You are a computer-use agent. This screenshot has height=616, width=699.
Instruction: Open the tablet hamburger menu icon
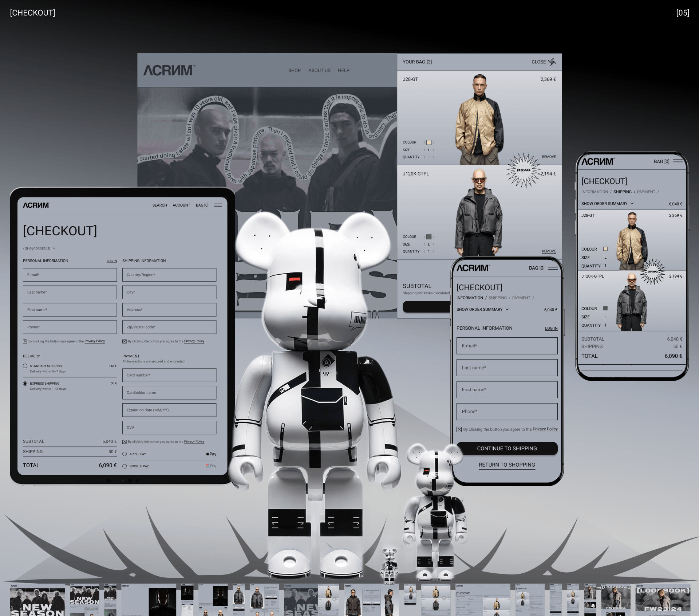218,205
